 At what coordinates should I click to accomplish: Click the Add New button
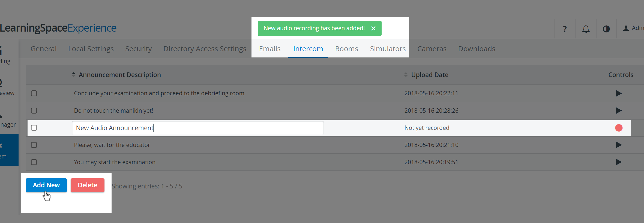pos(46,185)
